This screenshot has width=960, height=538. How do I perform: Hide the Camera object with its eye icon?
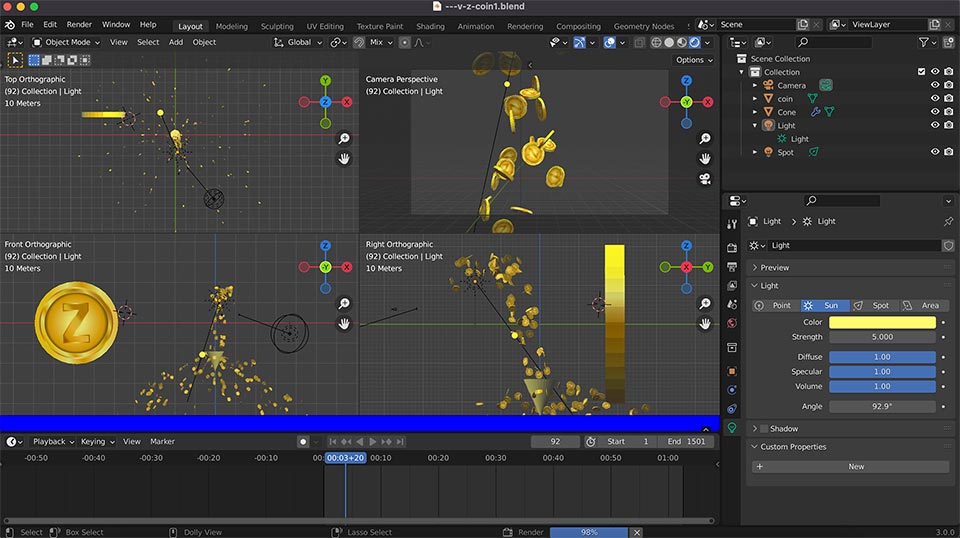pos(935,85)
